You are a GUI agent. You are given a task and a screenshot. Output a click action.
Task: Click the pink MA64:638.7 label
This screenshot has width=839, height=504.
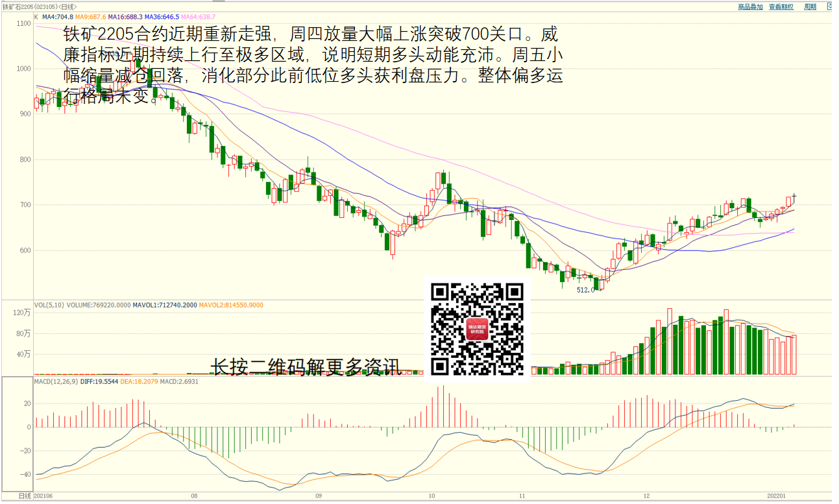point(199,17)
